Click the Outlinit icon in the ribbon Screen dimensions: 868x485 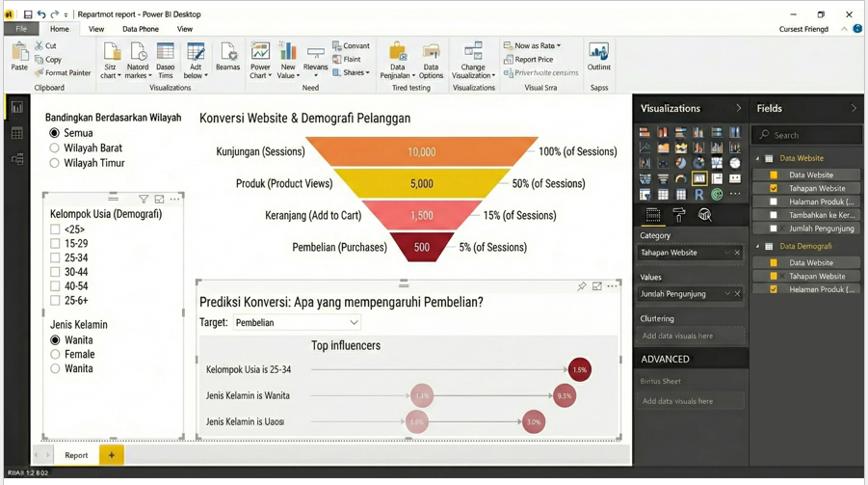click(598, 57)
